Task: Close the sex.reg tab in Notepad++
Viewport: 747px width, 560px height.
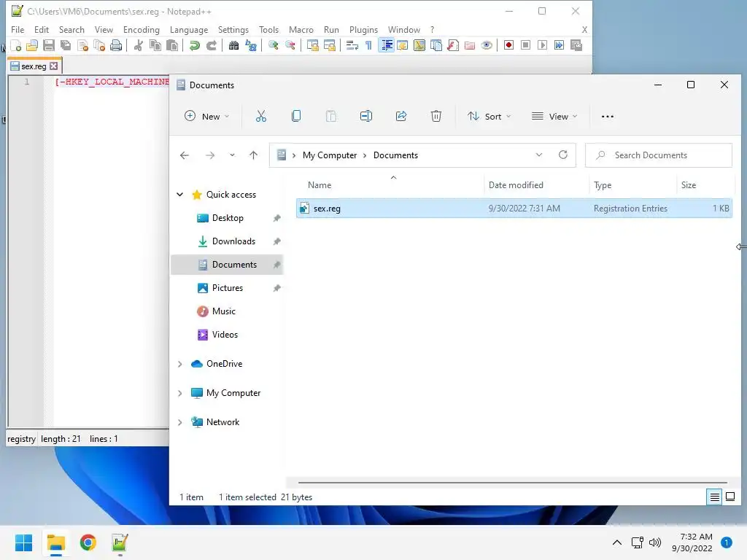Action: pyautogui.click(x=54, y=66)
